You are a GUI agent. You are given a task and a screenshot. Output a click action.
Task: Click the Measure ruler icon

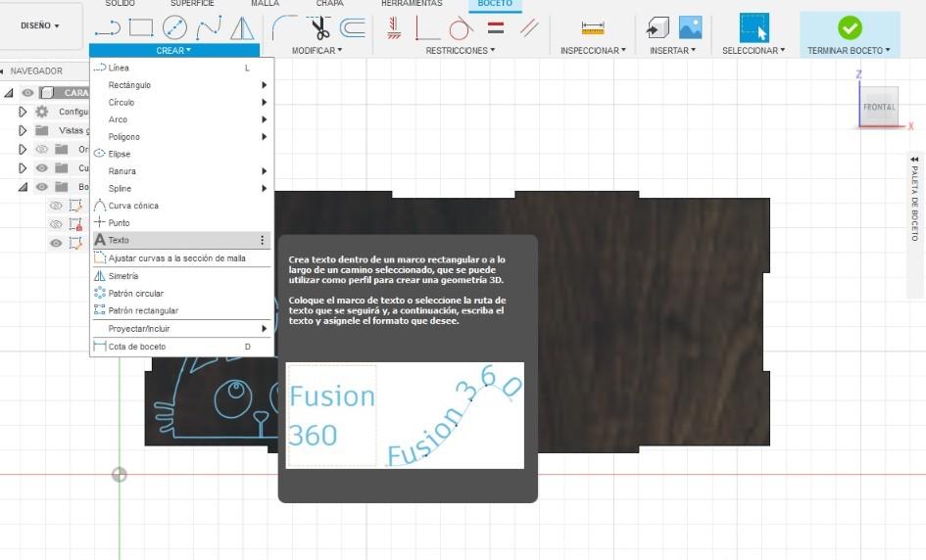[x=592, y=27]
